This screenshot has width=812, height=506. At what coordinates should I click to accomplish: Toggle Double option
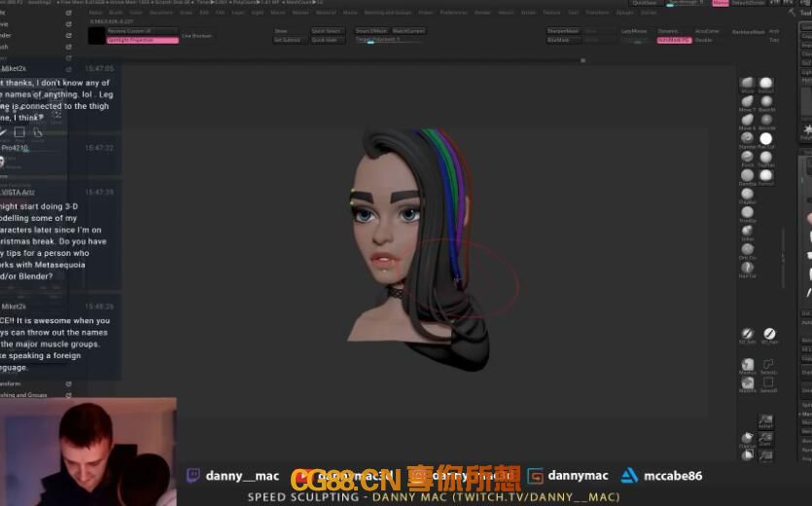pyautogui.click(x=703, y=40)
